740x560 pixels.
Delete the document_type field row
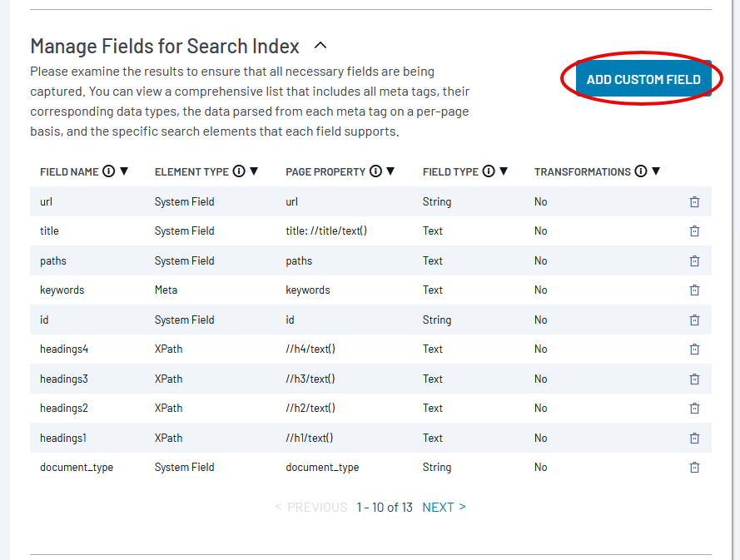[694, 467]
